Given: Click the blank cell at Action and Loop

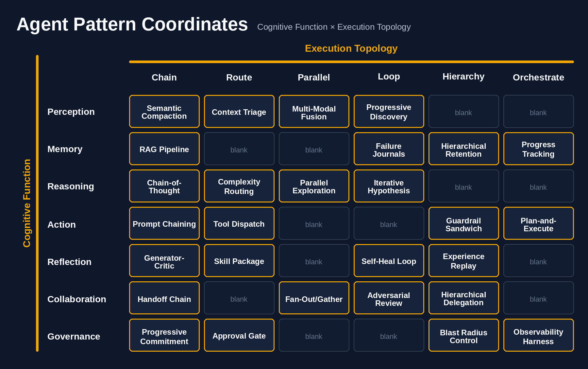Looking at the screenshot, I should [389, 223].
